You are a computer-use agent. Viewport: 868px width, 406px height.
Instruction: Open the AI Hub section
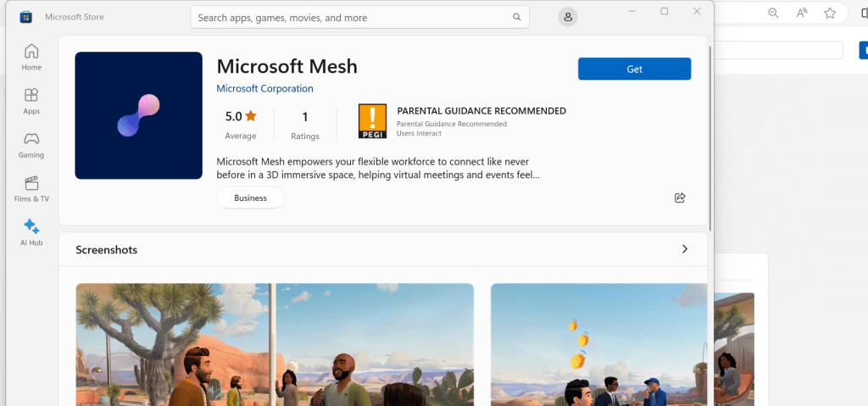pos(31,233)
